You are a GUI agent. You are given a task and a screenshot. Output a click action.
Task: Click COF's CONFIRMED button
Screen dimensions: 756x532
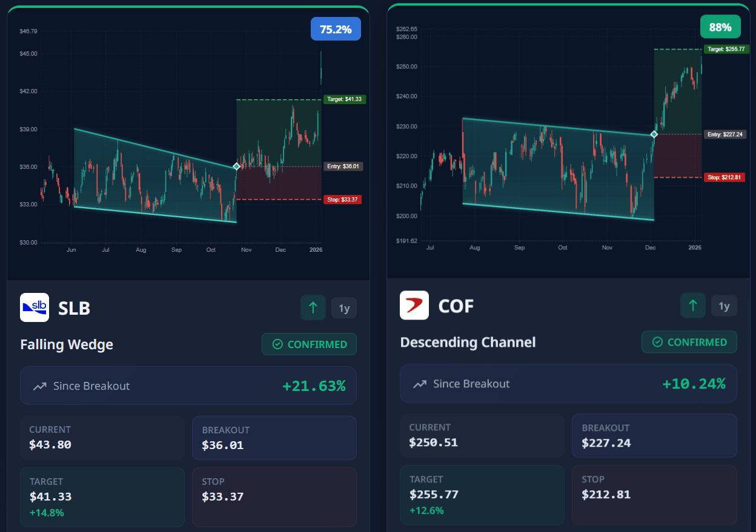(x=689, y=341)
